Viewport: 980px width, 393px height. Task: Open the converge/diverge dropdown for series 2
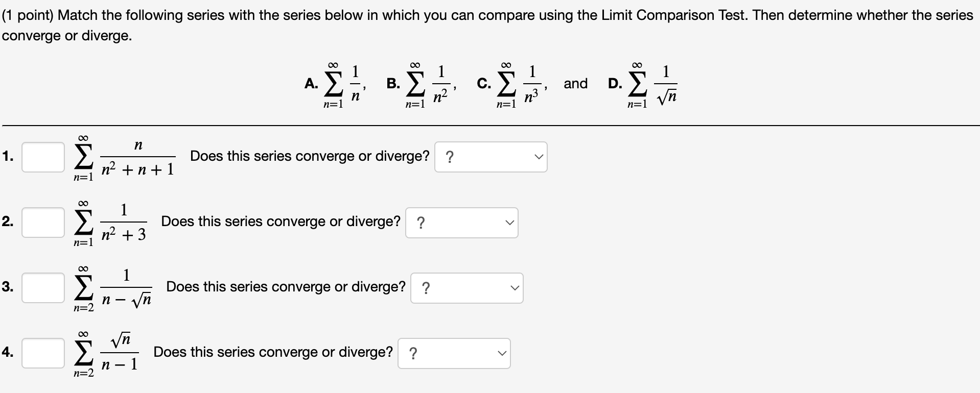click(x=460, y=222)
